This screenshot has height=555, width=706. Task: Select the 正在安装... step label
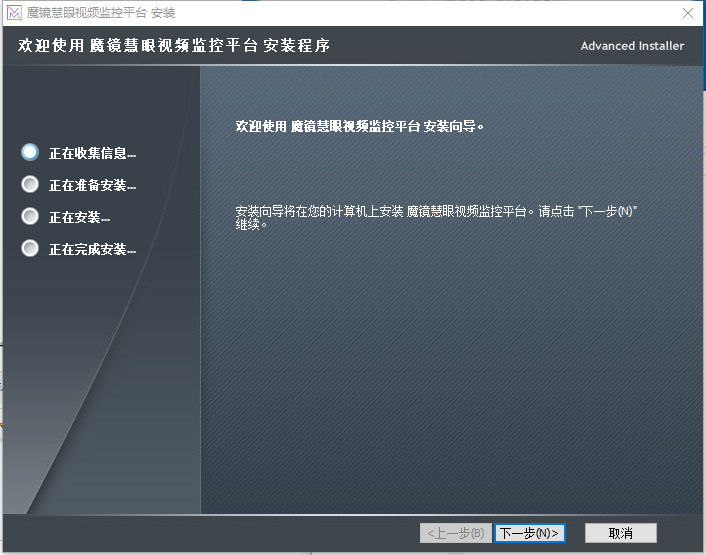tap(79, 217)
